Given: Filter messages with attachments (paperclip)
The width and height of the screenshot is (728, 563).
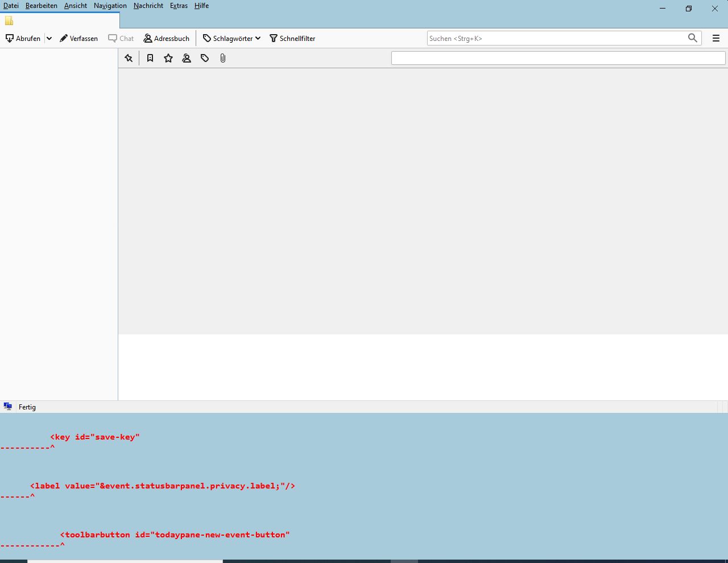Looking at the screenshot, I should 223,58.
